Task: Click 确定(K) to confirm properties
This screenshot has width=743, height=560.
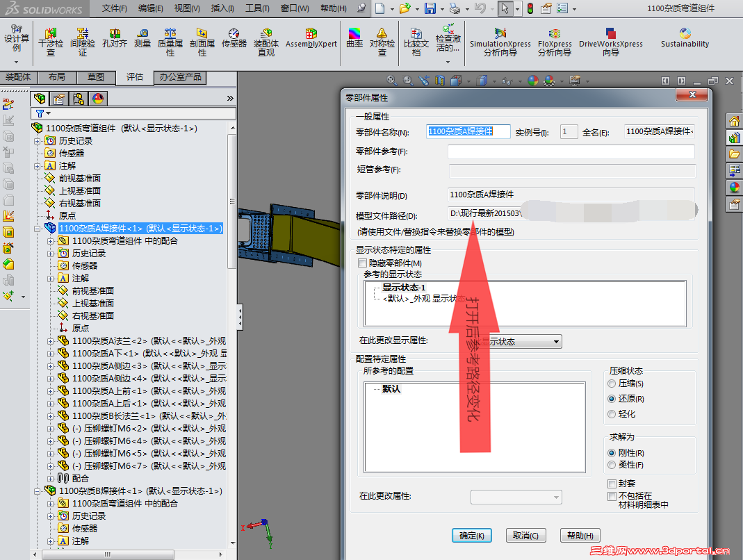Action: pyautogui.click(x=472, y=536)
